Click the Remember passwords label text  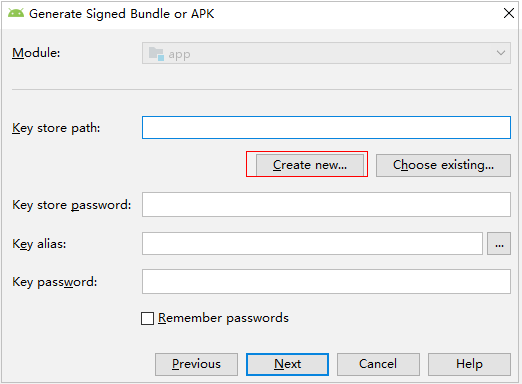223,318
